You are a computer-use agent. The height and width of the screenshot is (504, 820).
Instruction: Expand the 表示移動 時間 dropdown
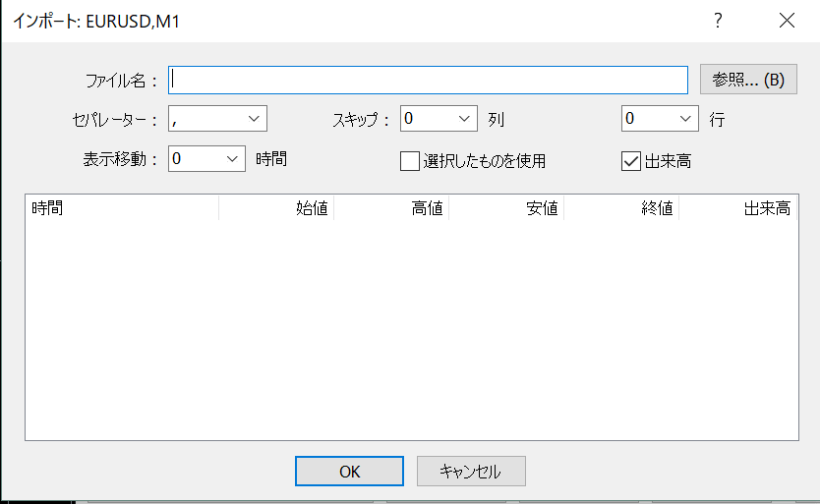(206, 159)
